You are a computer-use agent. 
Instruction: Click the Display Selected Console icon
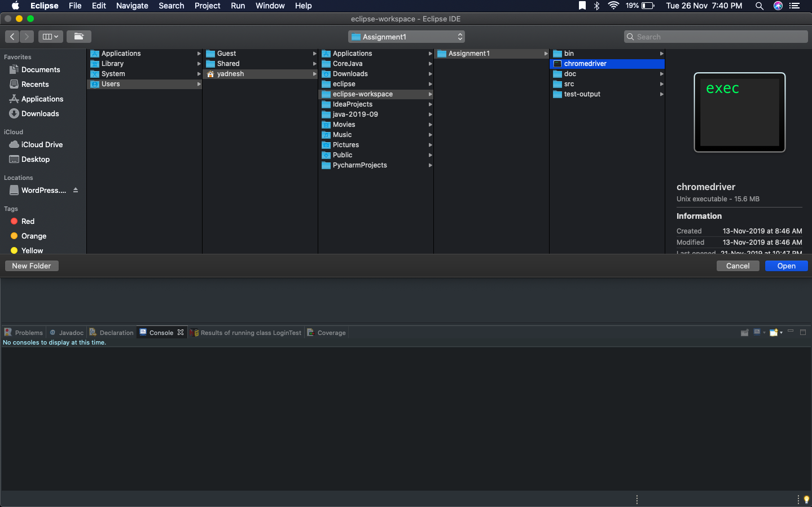(x=757, y=332)
